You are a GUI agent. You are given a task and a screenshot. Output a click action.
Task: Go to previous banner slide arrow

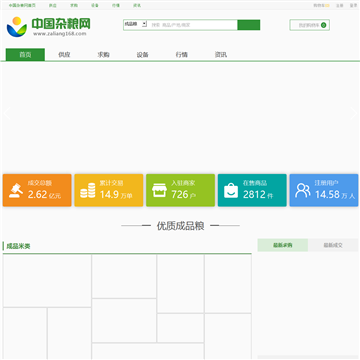pos(7,113)
